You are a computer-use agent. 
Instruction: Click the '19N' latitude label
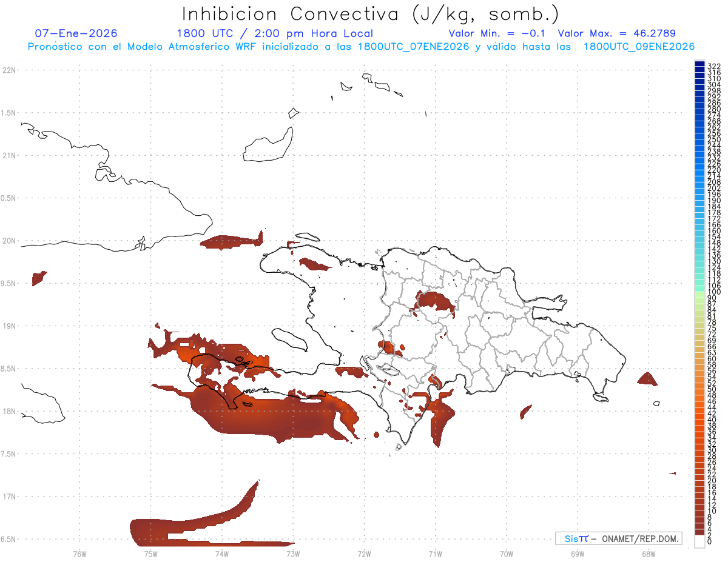(x=9, y=326)
